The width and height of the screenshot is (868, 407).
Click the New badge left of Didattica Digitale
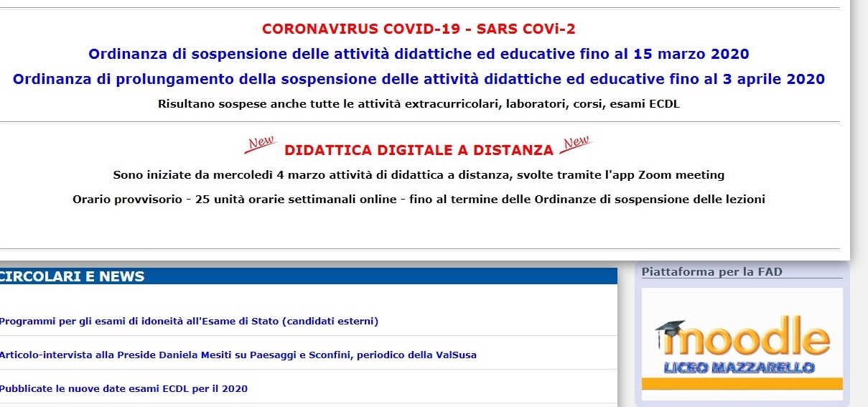[261, 144]
